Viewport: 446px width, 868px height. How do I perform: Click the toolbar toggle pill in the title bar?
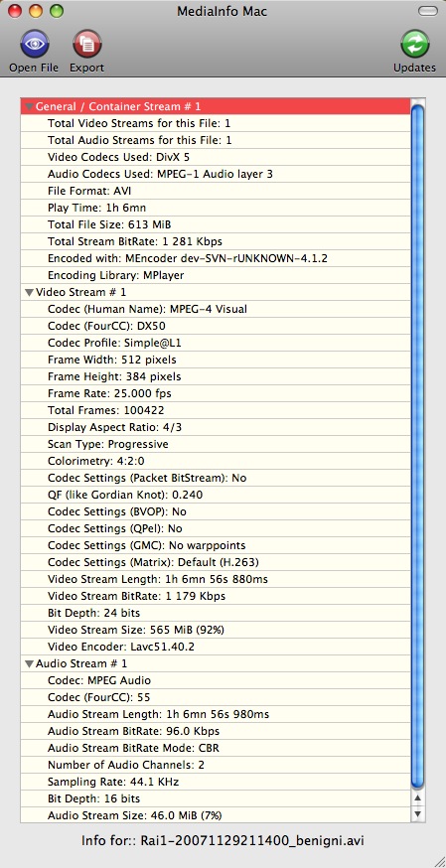(x=428, y=11)
